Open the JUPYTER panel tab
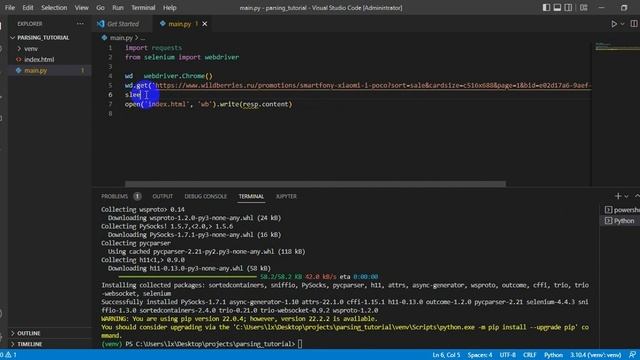Screen dimensions: 640x360 (x=286, y=196)
